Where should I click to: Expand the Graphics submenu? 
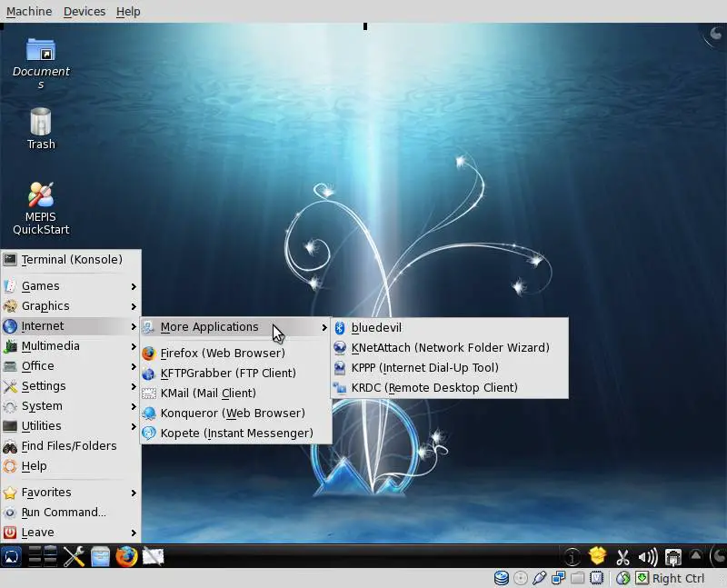pos(71,306)
